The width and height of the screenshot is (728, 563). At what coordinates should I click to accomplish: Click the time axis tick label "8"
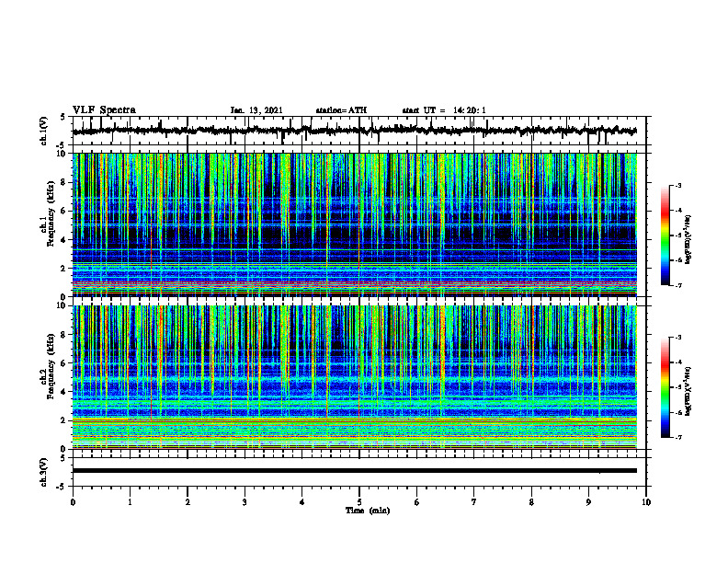pyautogui.click(x=531, y=502)
